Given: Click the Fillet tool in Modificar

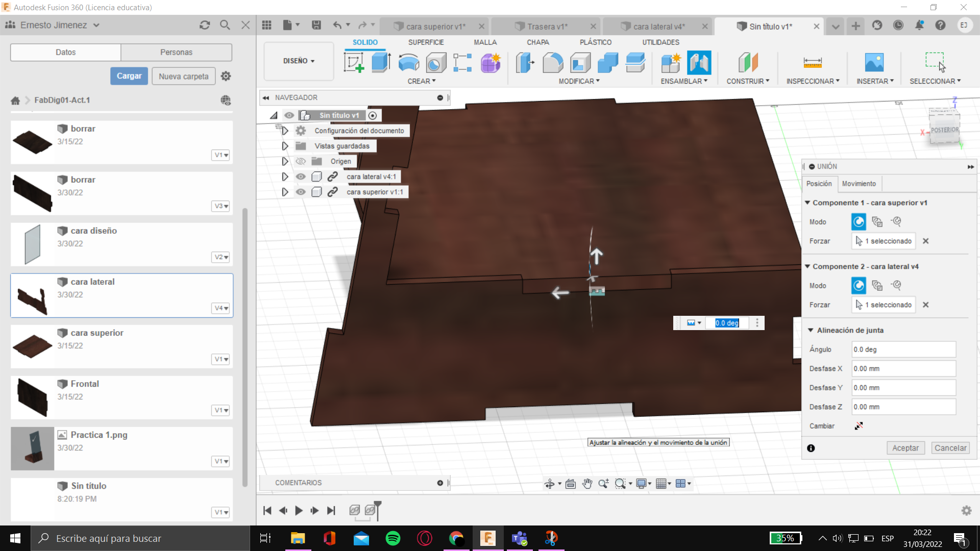Looking at the screenshot, I should [552, 63].
